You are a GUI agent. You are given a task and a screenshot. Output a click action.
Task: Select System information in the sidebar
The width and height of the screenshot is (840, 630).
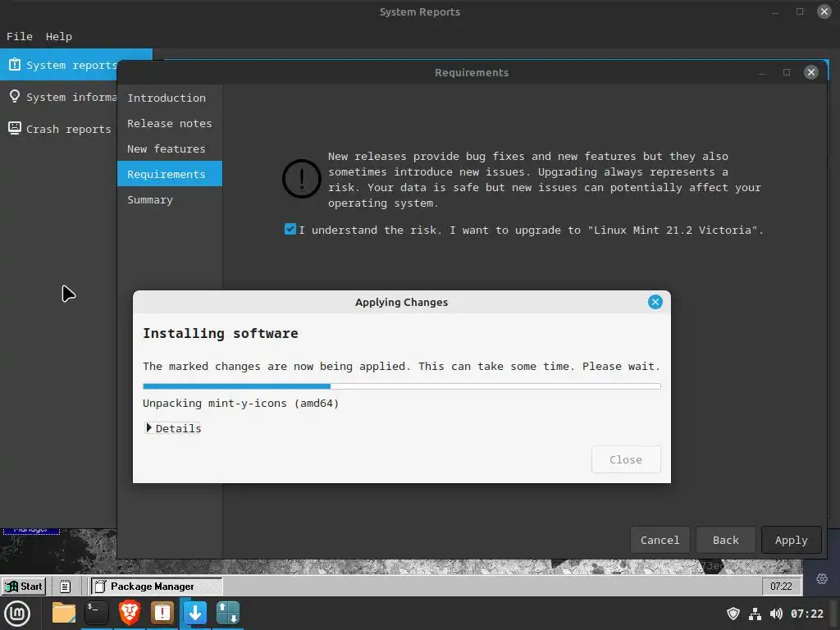[59, 97]
